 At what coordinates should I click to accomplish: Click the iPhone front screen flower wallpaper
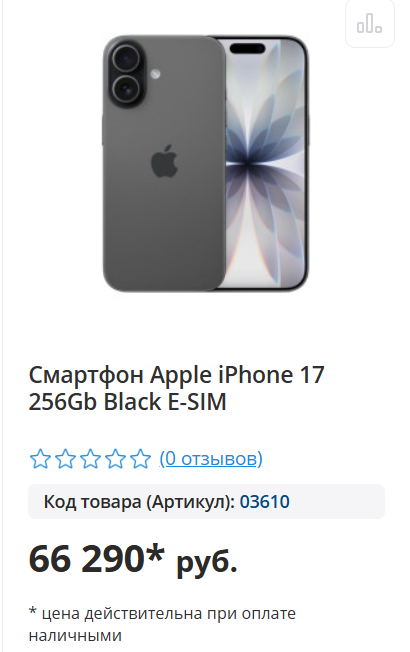(x=265, y=164)
